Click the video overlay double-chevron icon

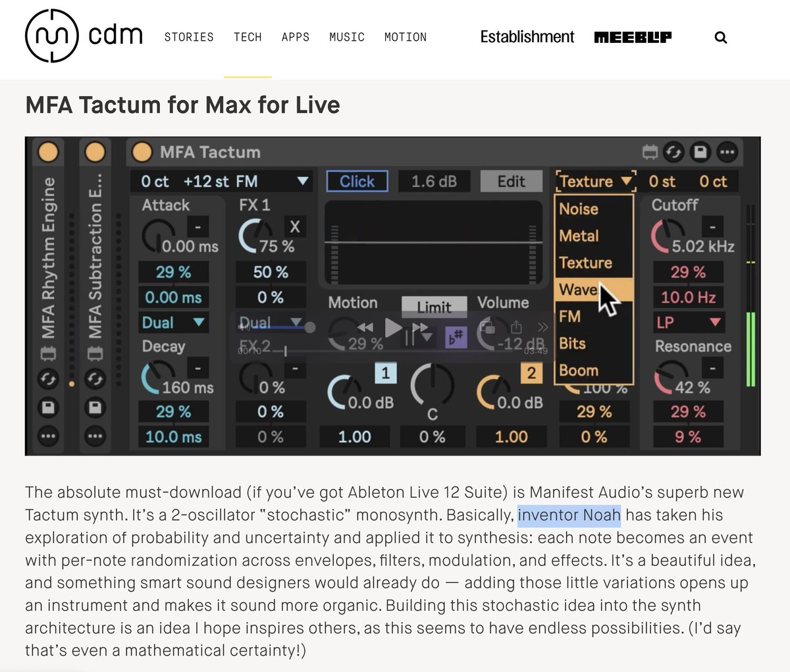click(x=542, y=327)
